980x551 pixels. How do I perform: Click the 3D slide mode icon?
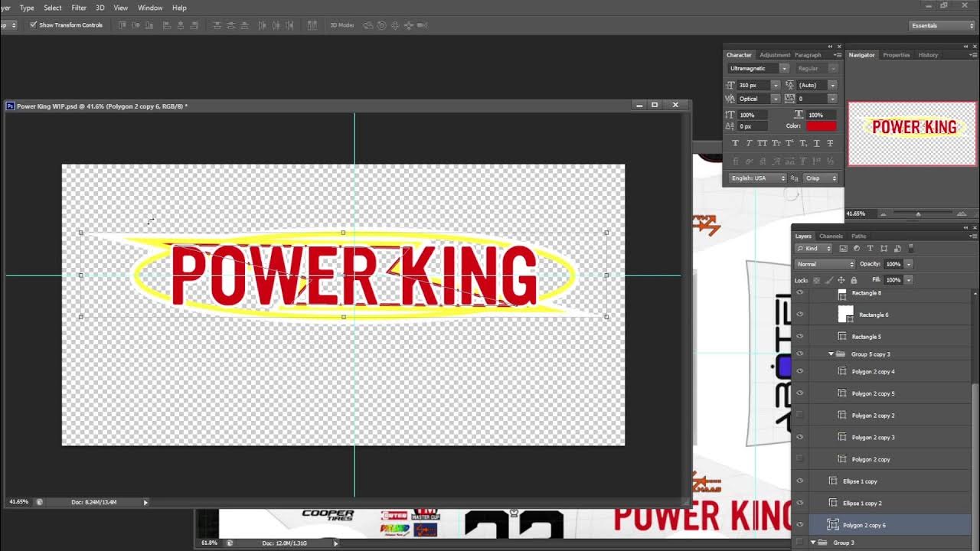coord(408,25)
